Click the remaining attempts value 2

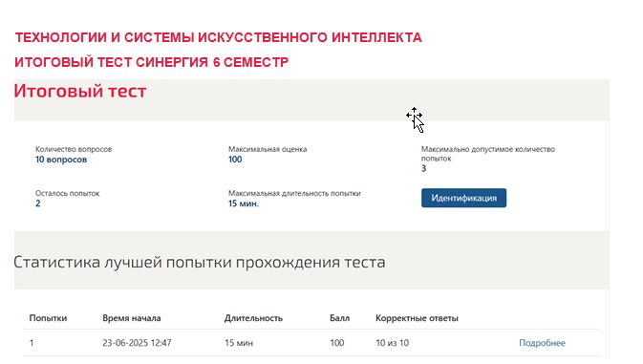click(x=37, y=203)
